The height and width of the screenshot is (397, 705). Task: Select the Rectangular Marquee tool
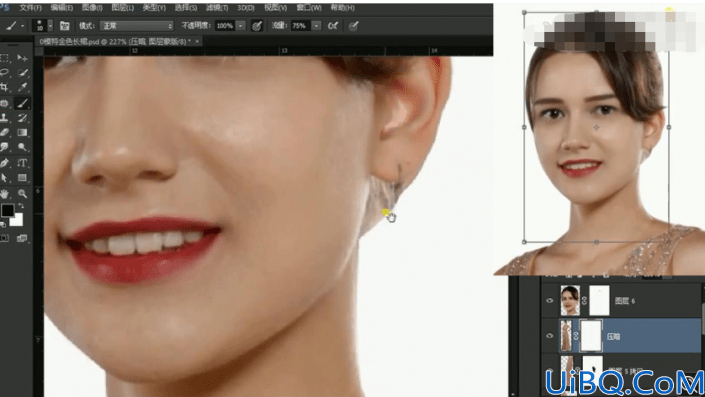pyautogui.click(x=5, y=58)
